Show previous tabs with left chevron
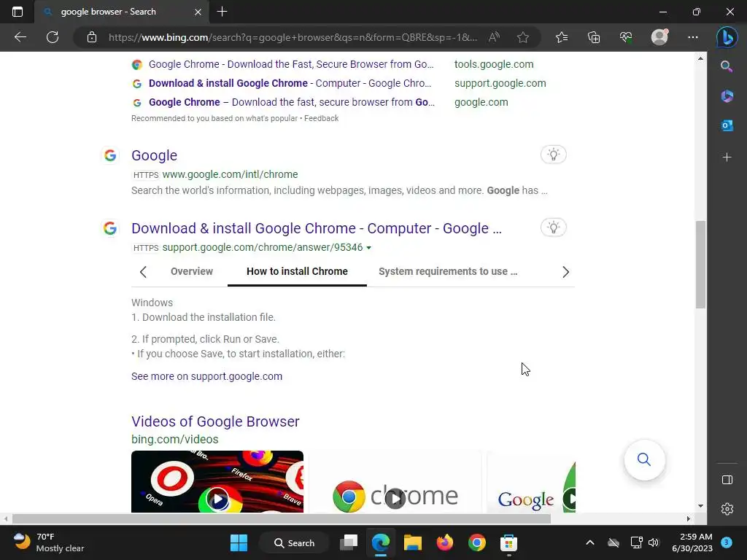747x560 pixels. (143, 272)
